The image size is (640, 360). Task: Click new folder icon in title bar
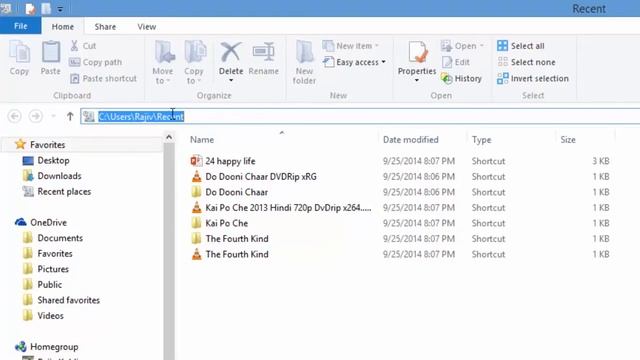[x=46, y=9]
